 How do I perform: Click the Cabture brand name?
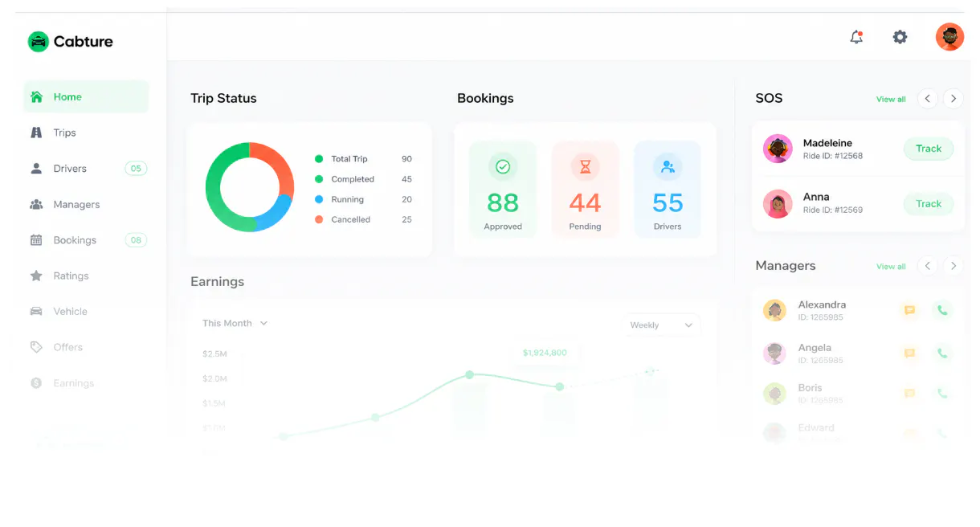[83, 42]
